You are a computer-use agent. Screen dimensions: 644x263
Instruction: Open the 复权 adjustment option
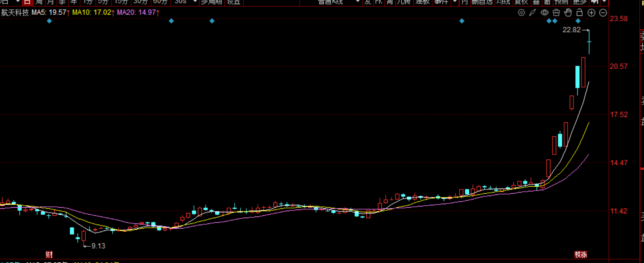(521, 2)
